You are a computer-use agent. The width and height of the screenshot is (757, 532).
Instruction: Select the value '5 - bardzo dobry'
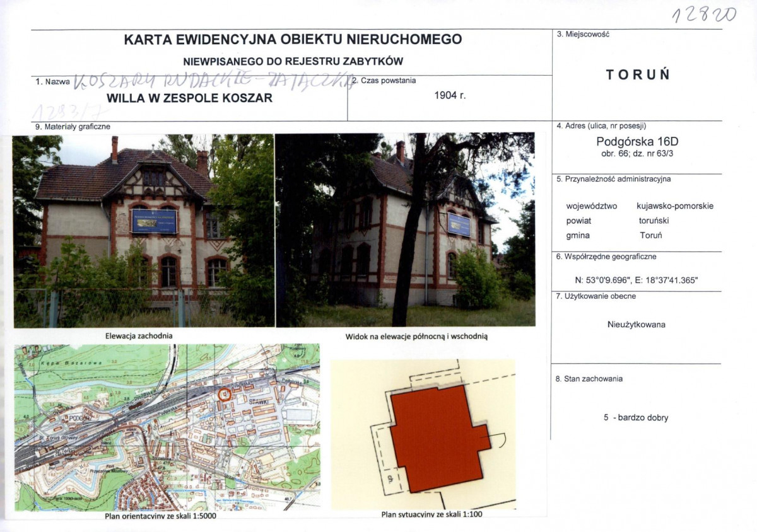[x=635, y=417]
